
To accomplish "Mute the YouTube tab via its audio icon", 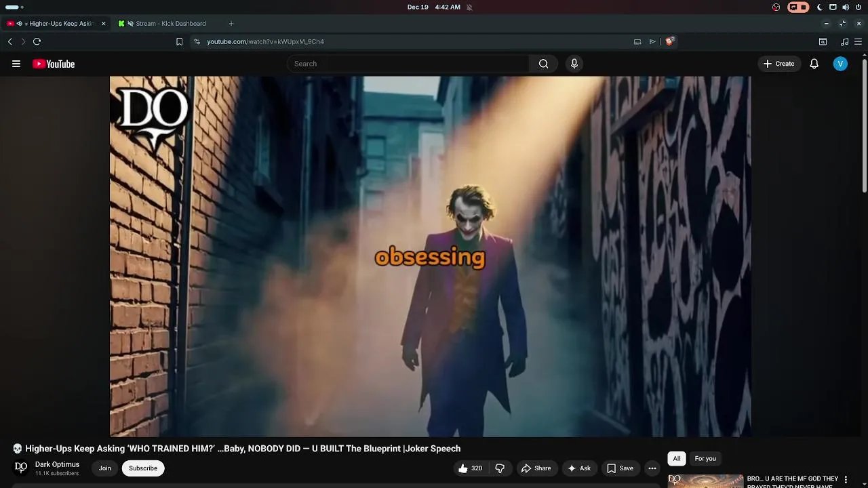I will pos(19,24).
